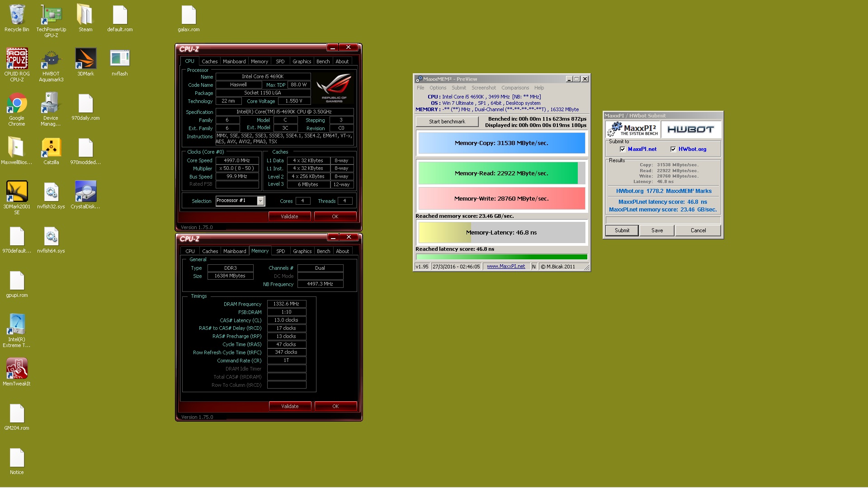Image resolution: width=868 pixels, height=488 pixels.
Task: Launch 3DMark2001 SE shortcut
Action: (17, 198)
